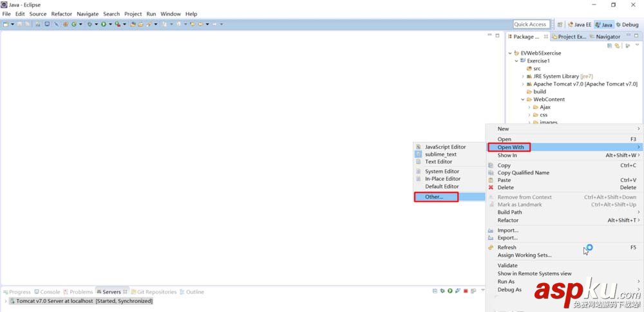Click the External Tools run icon
Image resolution: width=644 pixels, height=312 pixels.
point(117,24)
